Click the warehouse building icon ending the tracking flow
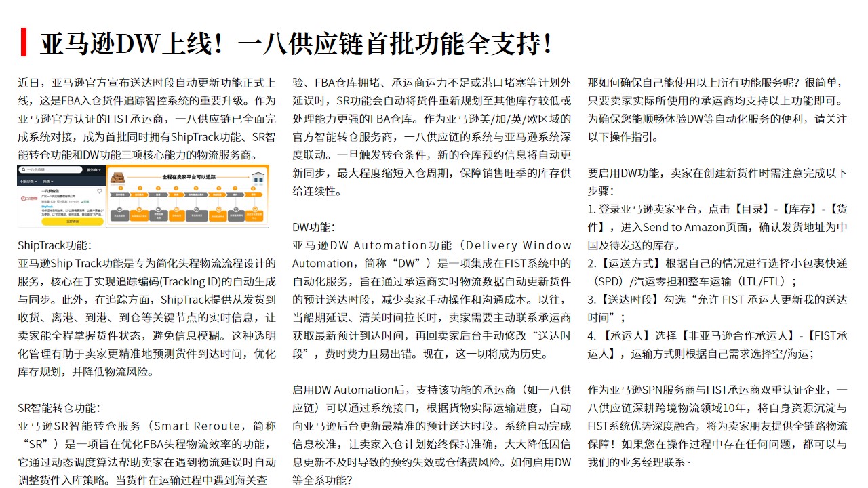 click(258, 177)
